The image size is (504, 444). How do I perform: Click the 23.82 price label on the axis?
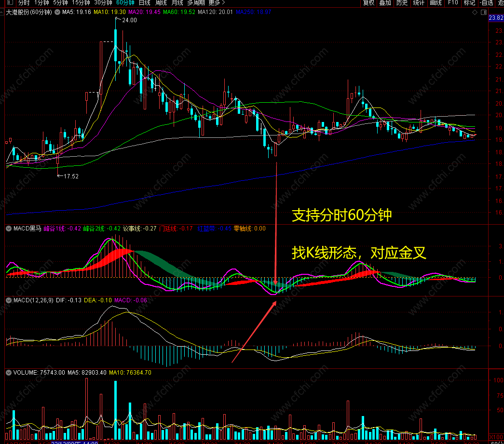[496, 18]
